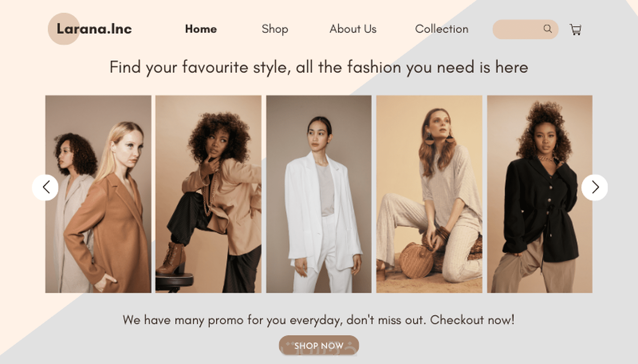Select the Home menu item
Viewport: 638px width, 364px height.
(201, 29)
